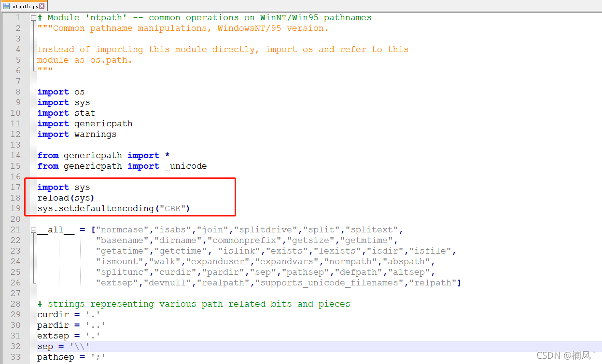Click the "normpath" entry in the __all__ list

[351, 261]
